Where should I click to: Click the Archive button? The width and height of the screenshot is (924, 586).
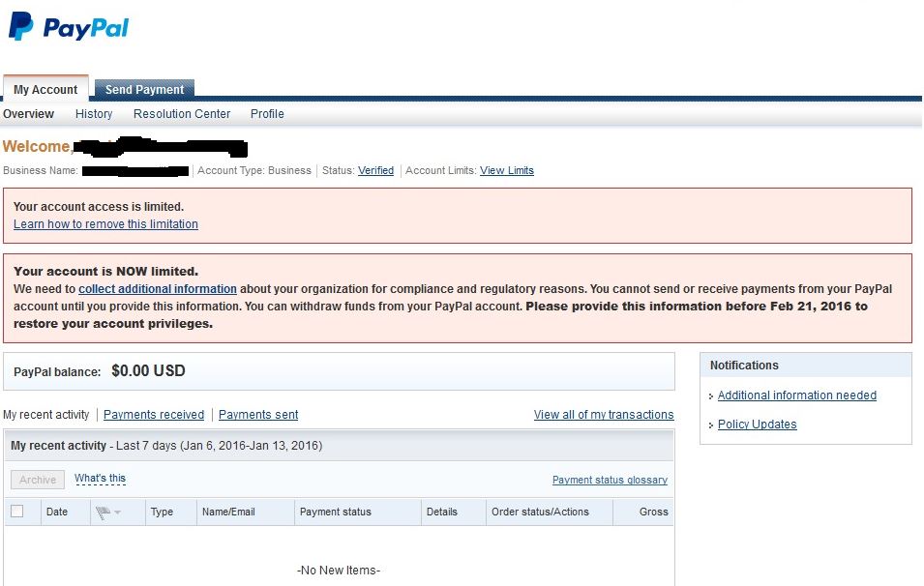coord(38,480)
